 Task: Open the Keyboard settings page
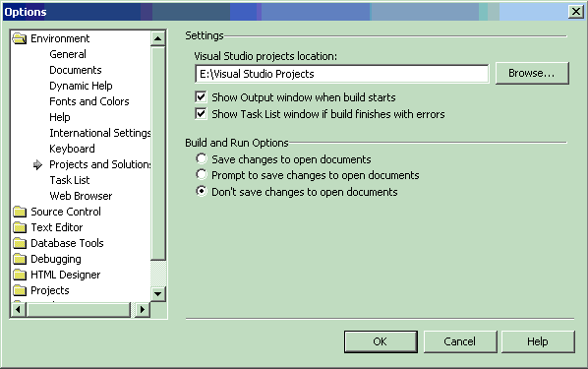click(72, 149)
